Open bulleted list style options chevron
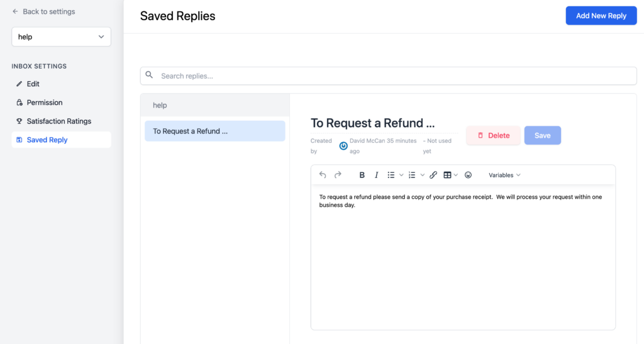Screen dimensions: 644x344 pos(401,175)
